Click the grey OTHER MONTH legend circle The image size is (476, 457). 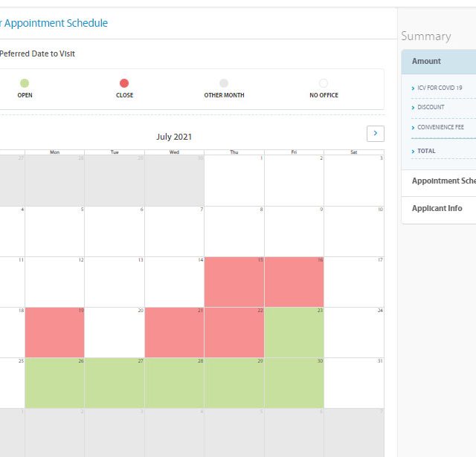tap(224, 83)
